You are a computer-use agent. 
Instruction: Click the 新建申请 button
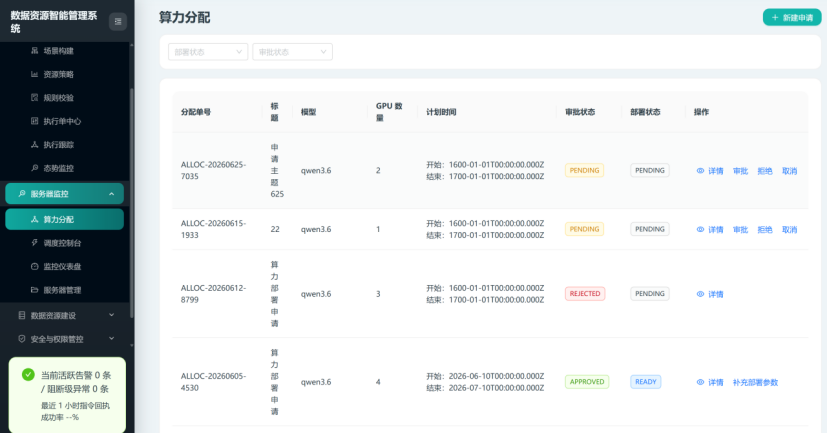tap(792, 17)
